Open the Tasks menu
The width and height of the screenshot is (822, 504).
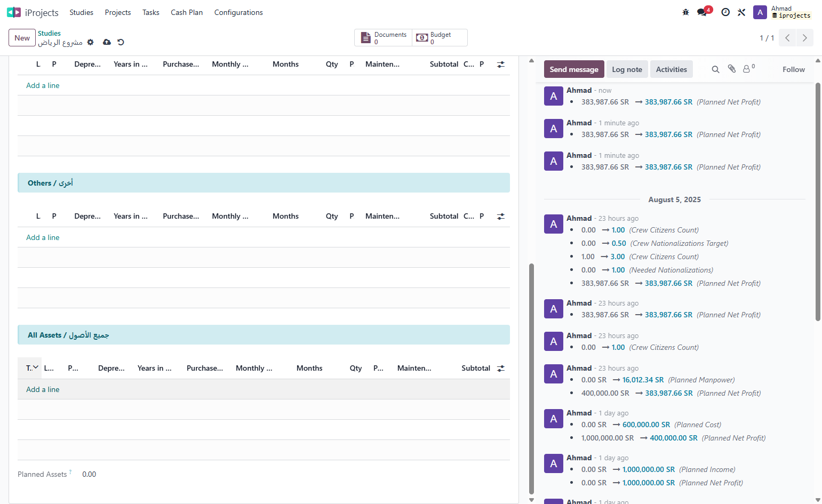point(151,12)
